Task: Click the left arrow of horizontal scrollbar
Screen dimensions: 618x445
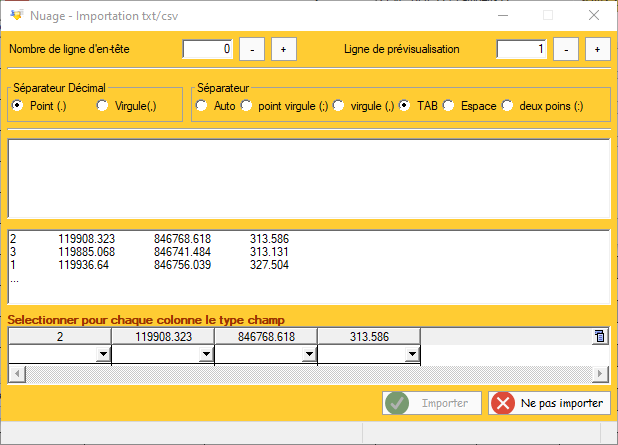Action: click(17, 374)
